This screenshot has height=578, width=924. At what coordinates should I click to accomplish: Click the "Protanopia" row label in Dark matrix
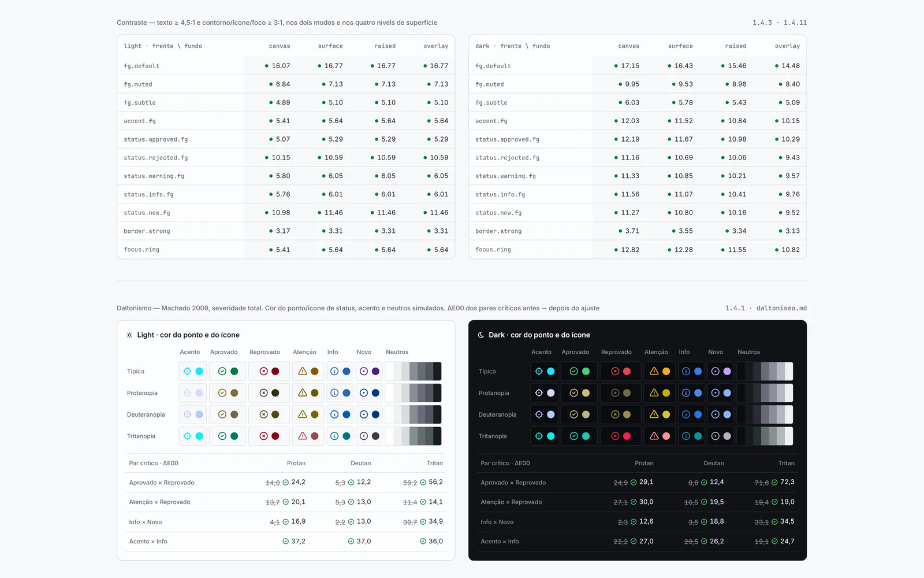pyautogui.click(x=494, y=393)
